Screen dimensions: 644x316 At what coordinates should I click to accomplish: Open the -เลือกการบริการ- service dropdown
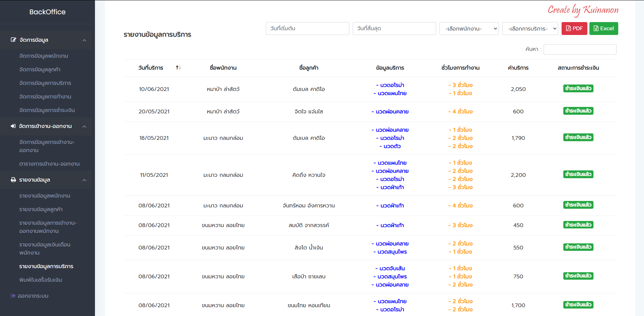coord(530,29)
